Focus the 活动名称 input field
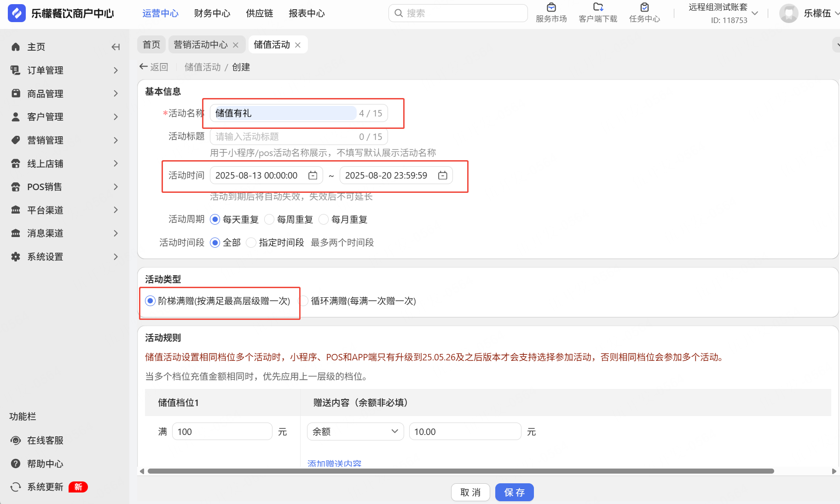Viewport: 840px width, 504px height. point(299,113)
